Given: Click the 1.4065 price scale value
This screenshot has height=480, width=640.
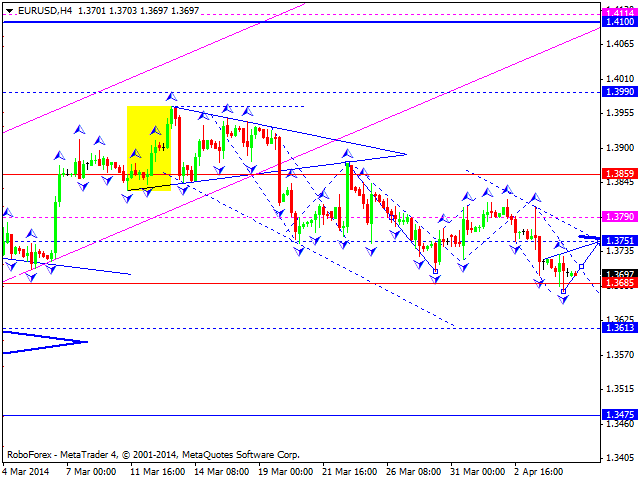Looking at the screenshot, I should pos(620,44).
